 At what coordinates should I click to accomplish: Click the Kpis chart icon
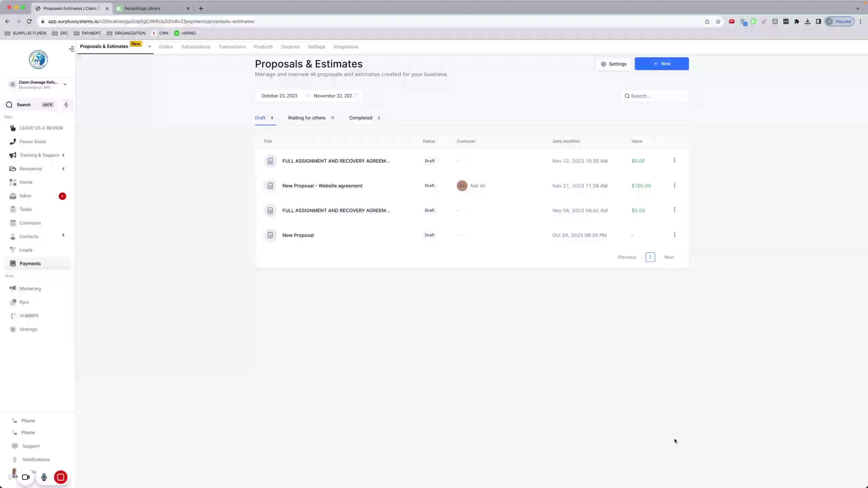point(13,302)
